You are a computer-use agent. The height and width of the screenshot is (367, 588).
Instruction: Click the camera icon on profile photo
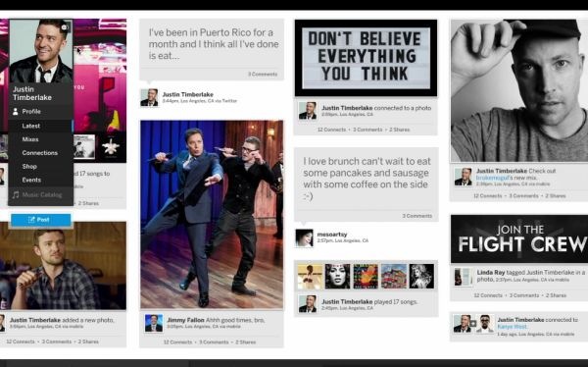(65, 27)
